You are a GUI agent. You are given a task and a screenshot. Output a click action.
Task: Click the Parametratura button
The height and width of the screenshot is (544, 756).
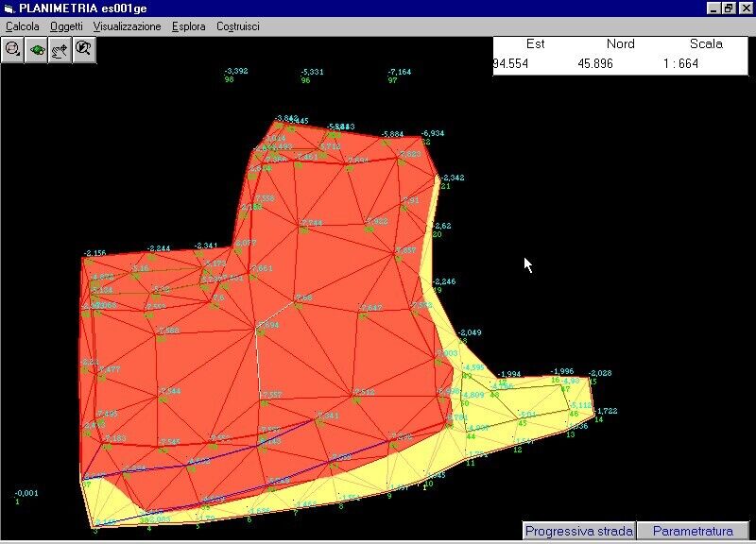693,531
